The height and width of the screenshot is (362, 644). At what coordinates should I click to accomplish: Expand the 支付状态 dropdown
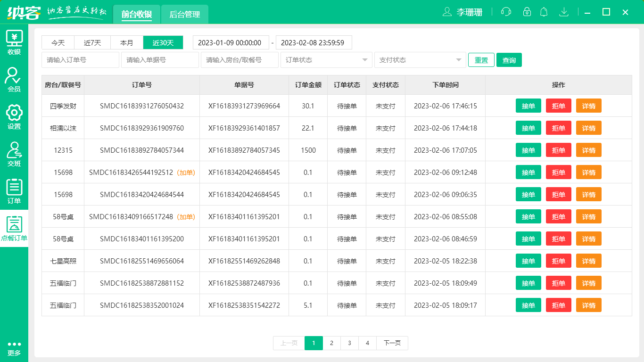[420, 60]
